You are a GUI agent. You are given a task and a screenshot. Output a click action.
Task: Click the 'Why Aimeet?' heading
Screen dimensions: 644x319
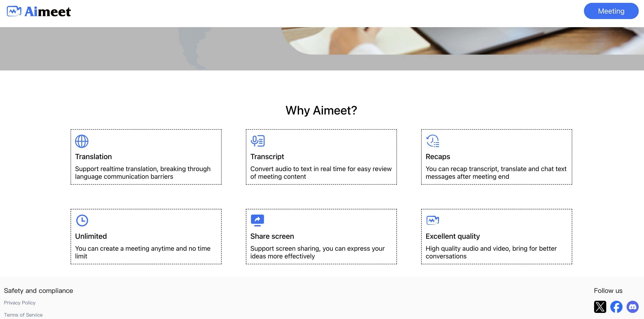tap(322, 110)
